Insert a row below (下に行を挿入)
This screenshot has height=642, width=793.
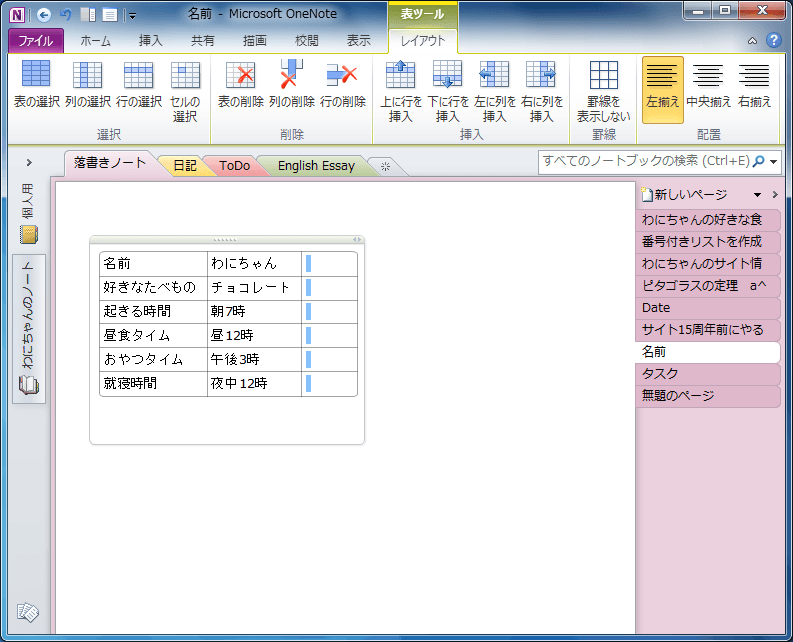448,91
